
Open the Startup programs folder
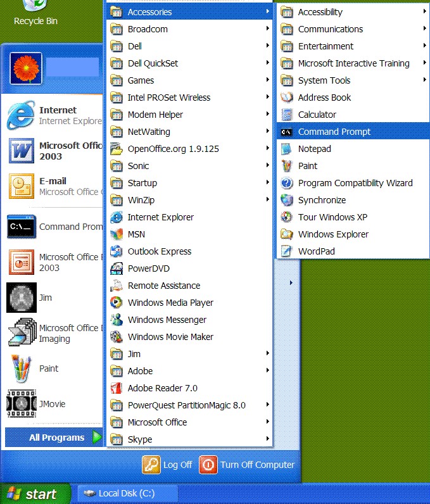[189, 183]
